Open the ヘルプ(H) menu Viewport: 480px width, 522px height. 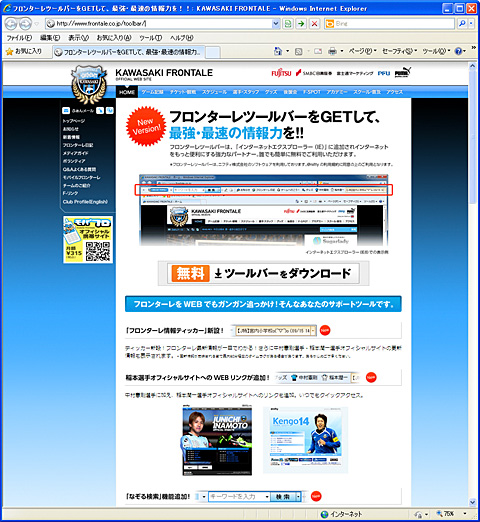click(182, 38)
